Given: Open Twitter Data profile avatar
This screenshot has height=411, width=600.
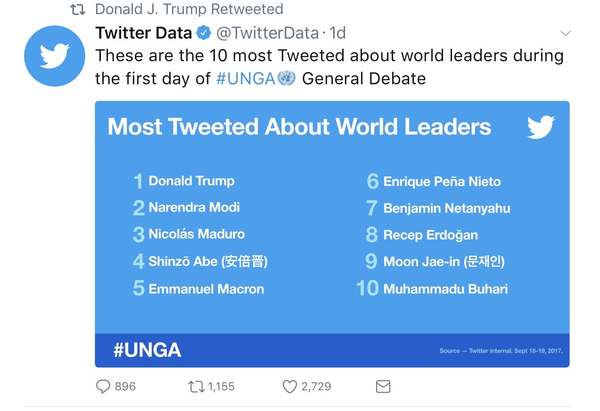Looking at the screenshot, I should [x=54, y=56].
